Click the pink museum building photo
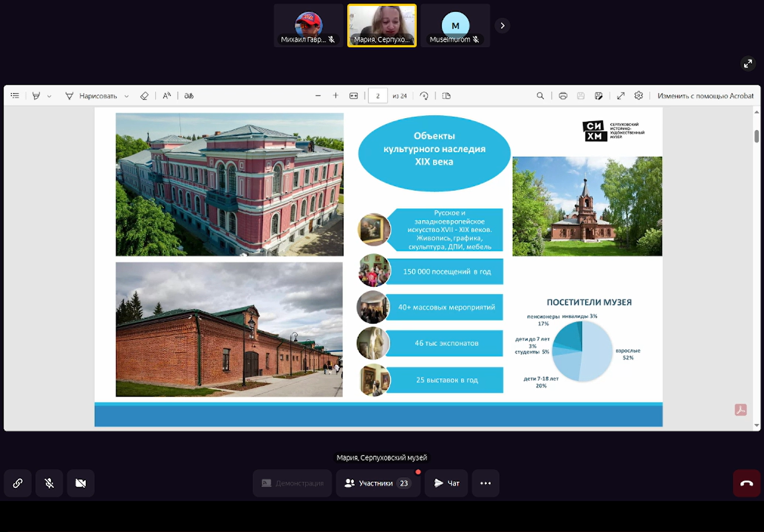The height and width of the screenshot is (532, 764). (x=230, y=184)
